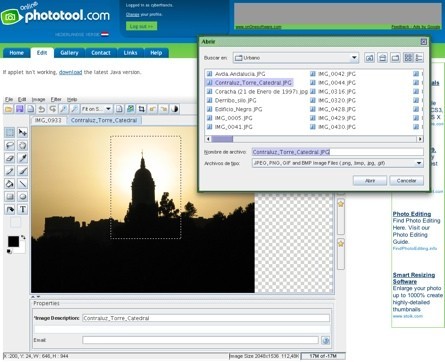Click the Home folder icon in Abrir dialog
Image resolution: width=445 pixels, height=362 pixels.
[x=382, y=58]
